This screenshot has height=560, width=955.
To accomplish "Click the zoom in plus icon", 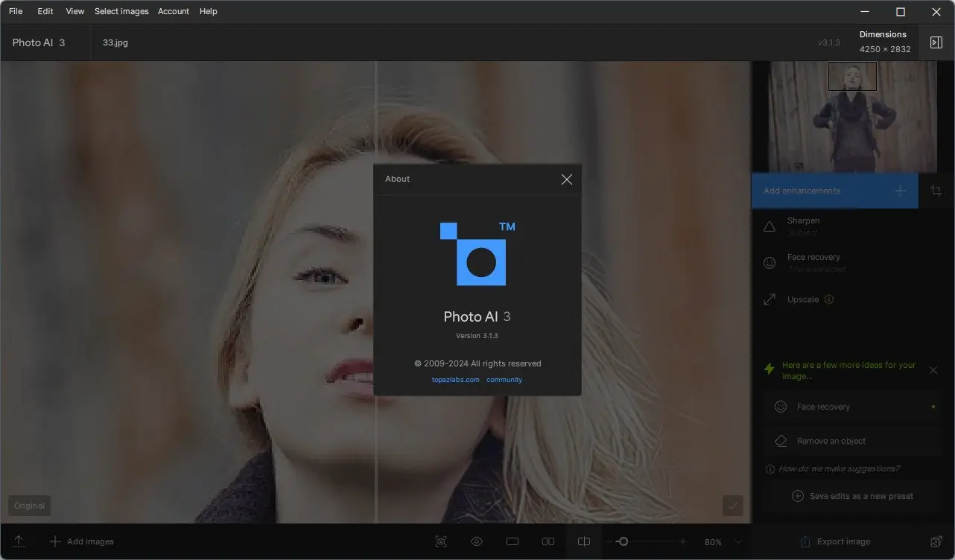I will [x=683, y=541].
